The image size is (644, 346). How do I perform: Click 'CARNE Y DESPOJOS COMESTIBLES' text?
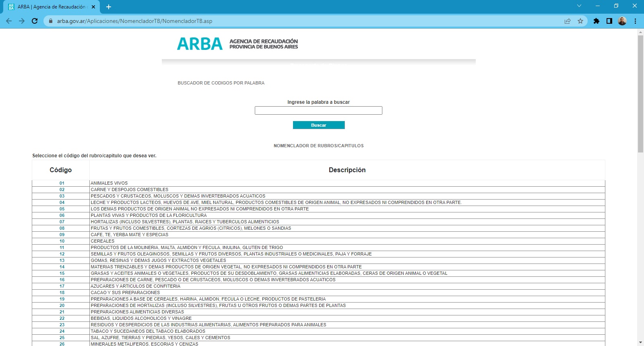(130, 189)
